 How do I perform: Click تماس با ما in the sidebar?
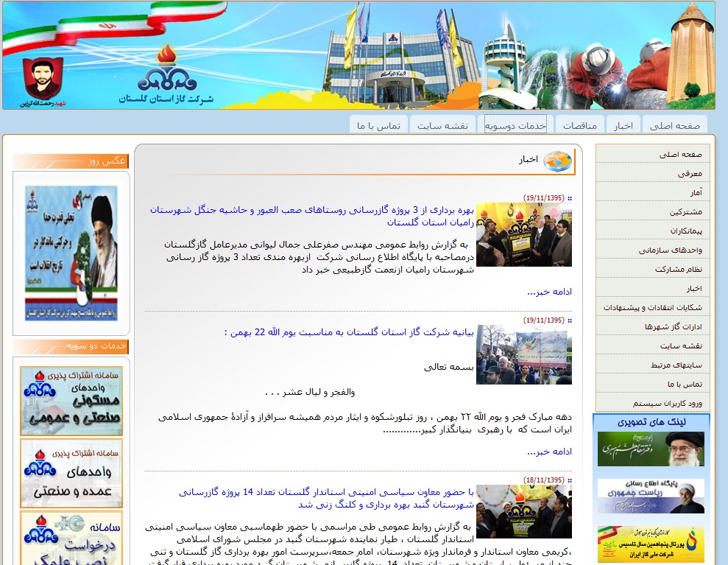653,385
